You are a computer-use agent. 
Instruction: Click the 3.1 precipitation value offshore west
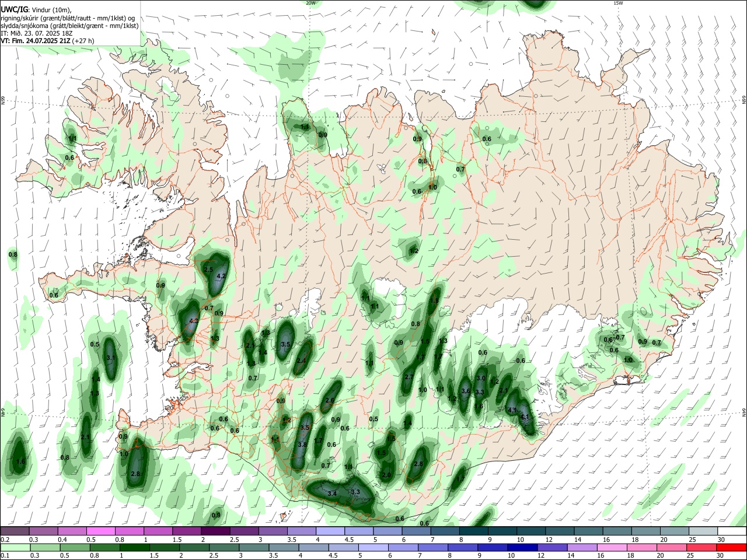[x=111, y=358]
